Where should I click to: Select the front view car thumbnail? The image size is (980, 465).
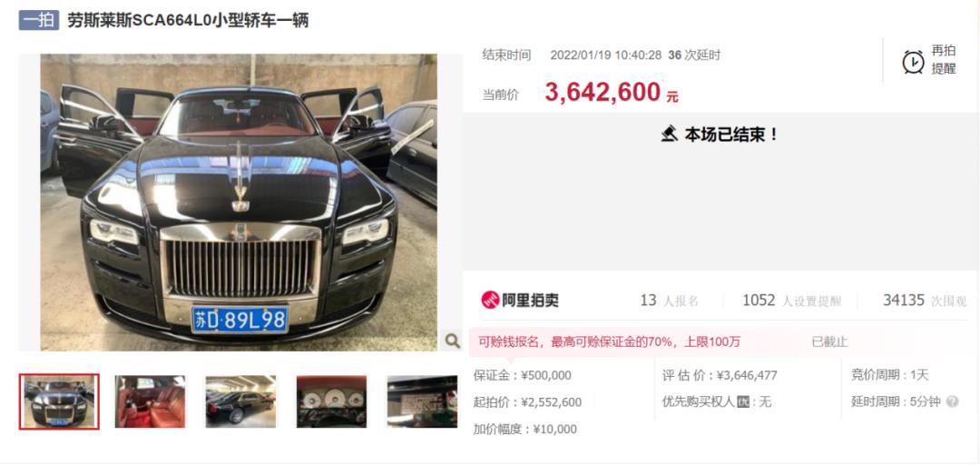[x=59, y=401]
